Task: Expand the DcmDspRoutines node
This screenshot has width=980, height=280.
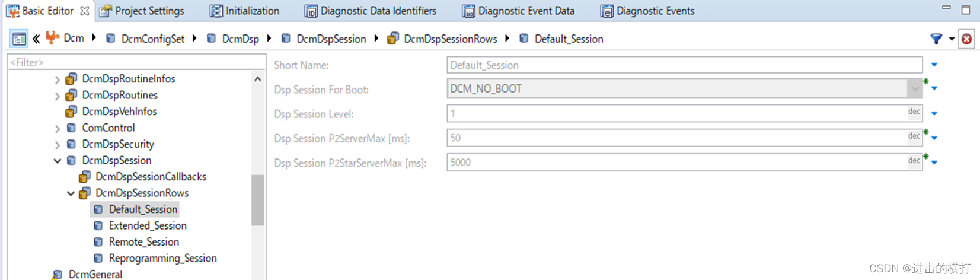Action: tap(58, 96)
